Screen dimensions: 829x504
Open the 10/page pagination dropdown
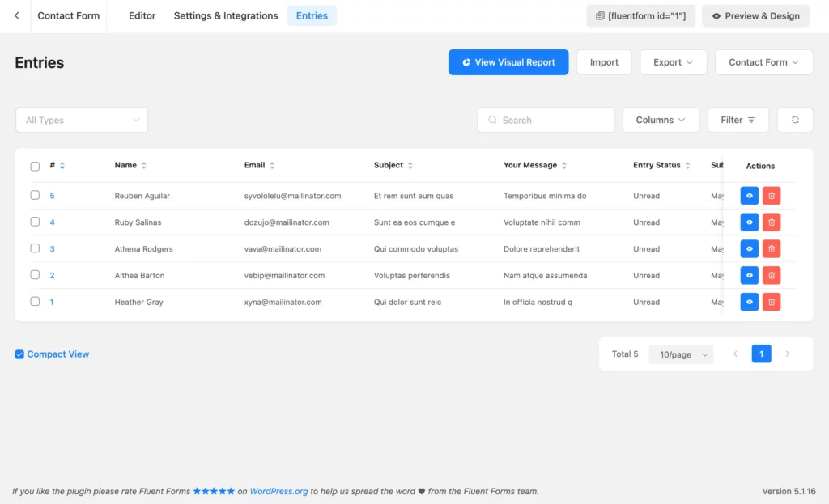[x=680, y=354]
